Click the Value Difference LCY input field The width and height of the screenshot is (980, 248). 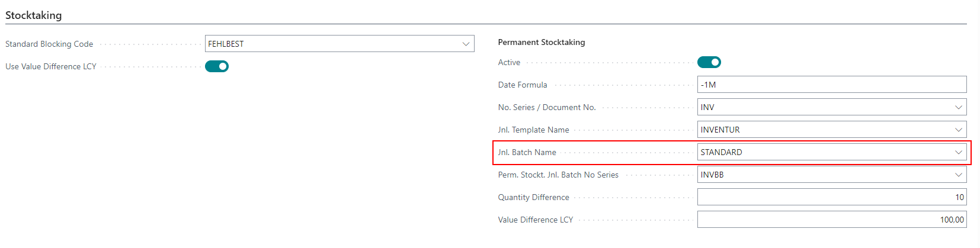(831, 220)
